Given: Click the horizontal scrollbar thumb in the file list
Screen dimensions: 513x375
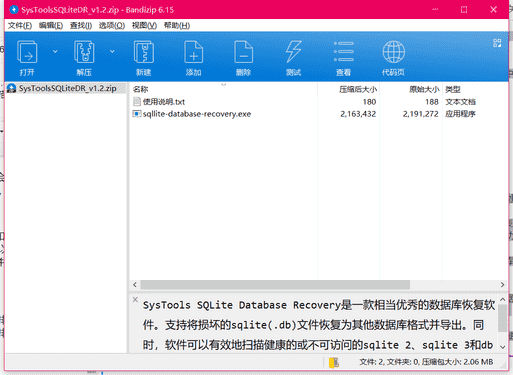Looking at the screenshot, I should pyautogui.click(x=275, y=285).
